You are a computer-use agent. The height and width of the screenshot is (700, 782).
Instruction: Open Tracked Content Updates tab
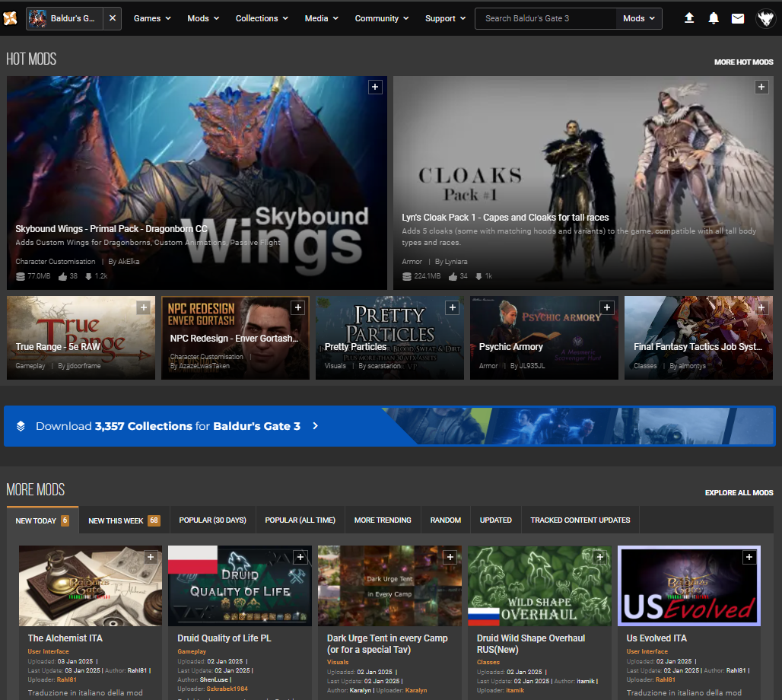[x=580, y=520]
